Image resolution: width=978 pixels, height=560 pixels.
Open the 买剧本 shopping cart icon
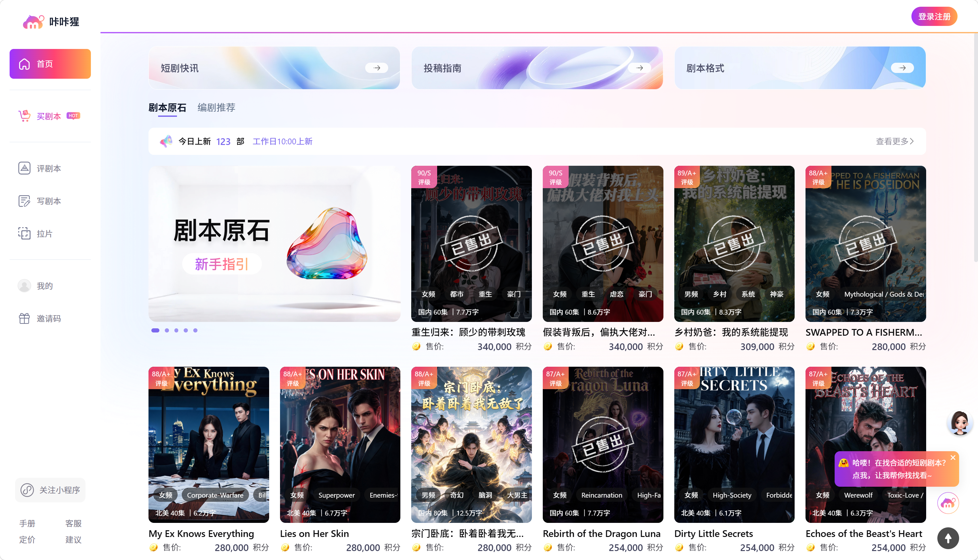coord(25,116)
